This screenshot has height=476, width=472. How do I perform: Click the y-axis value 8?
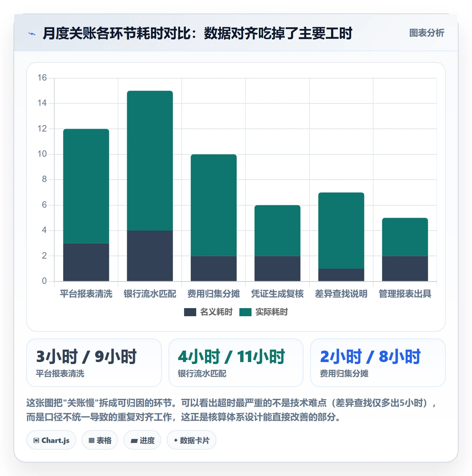(x=44, y=179)
